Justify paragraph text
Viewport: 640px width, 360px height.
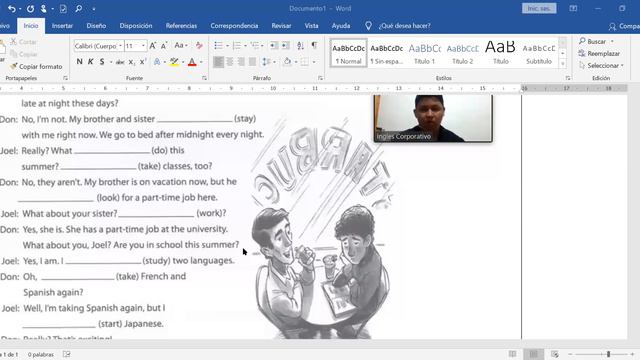pyautogui.click(x=253, y=62)
